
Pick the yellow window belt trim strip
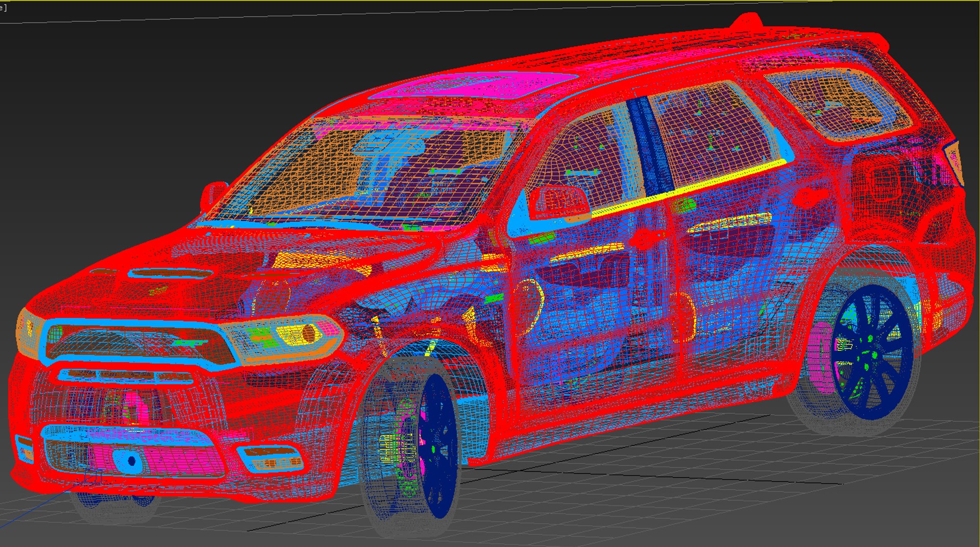pyautogui.click(x=688, y=188)
